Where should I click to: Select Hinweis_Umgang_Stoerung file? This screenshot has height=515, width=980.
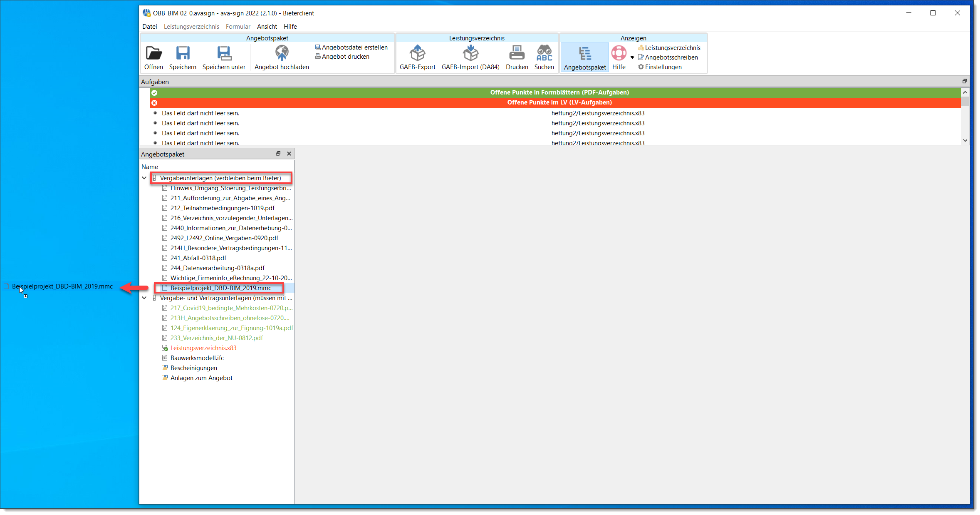[230, 188]
